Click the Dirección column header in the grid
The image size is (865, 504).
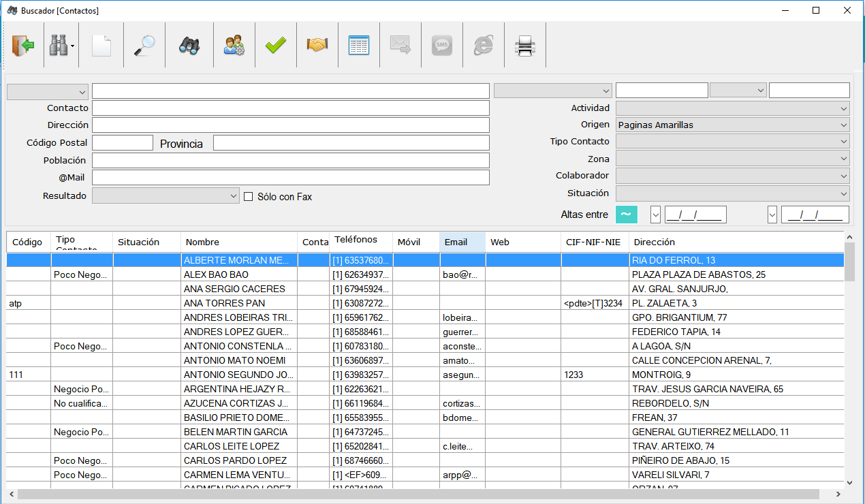736,242
